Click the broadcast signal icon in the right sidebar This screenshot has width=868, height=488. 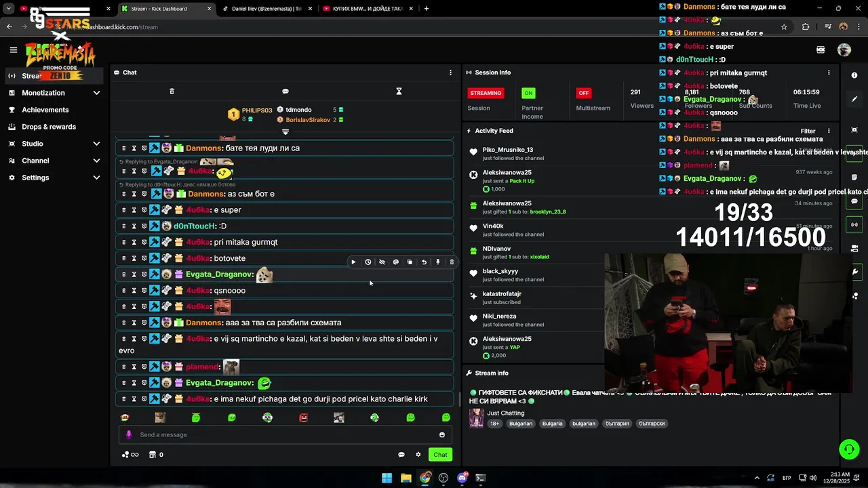pyautogui.click(x=854, y=224)
